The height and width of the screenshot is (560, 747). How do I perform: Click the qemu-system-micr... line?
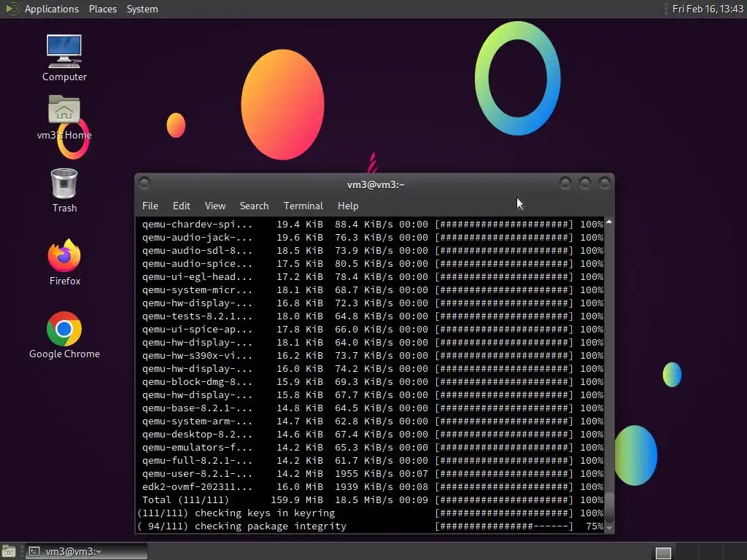coord(373,290)
